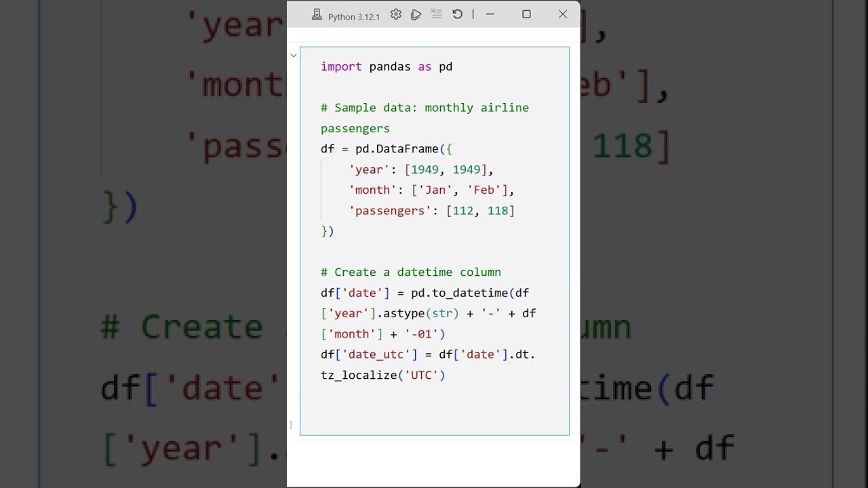Click the 'import pandas as pd' line

pyautogui.click(x=387, y=66)
